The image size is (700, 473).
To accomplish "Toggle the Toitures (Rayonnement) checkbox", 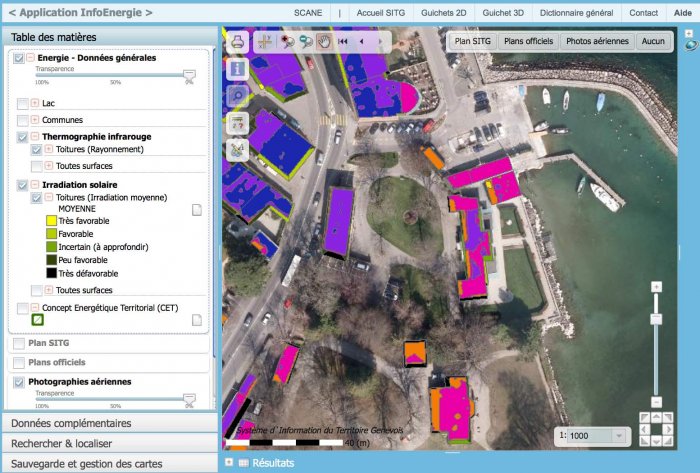I will coord(36,149).
